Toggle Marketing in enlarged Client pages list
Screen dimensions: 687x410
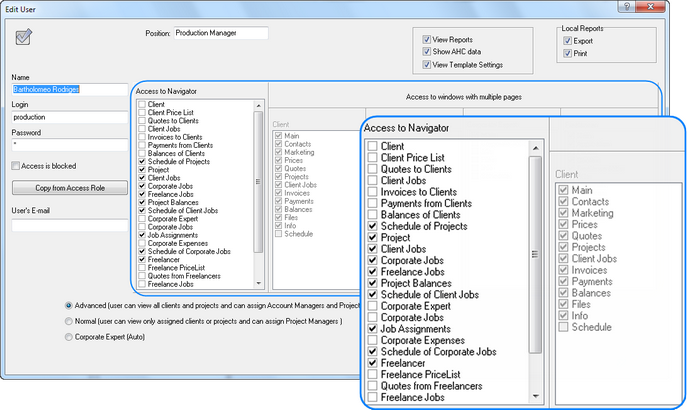click(563, 213)
